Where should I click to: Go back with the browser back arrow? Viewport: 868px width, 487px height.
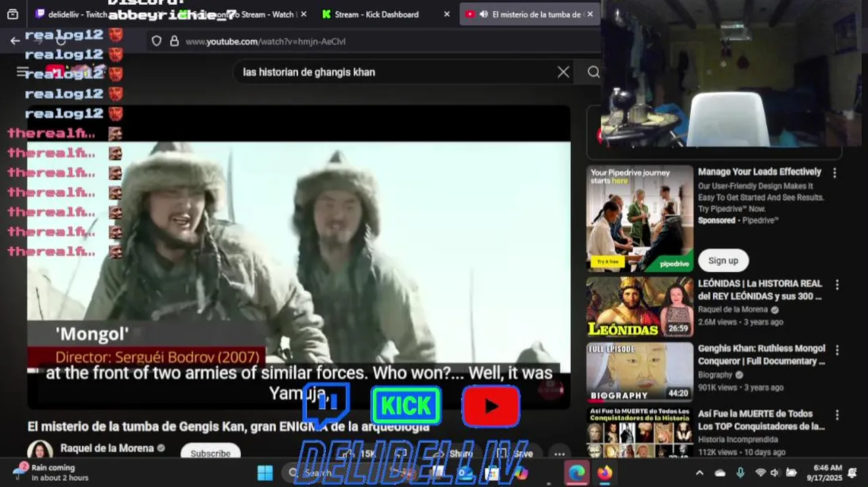pos(15,41)
